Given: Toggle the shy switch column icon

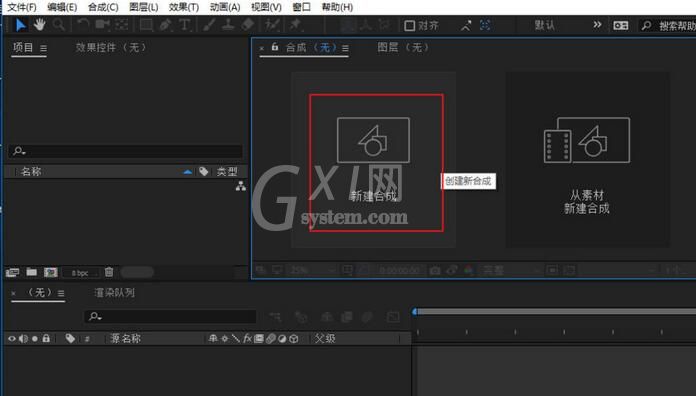Looking at the screenshot, I should (x=213, y=339).
